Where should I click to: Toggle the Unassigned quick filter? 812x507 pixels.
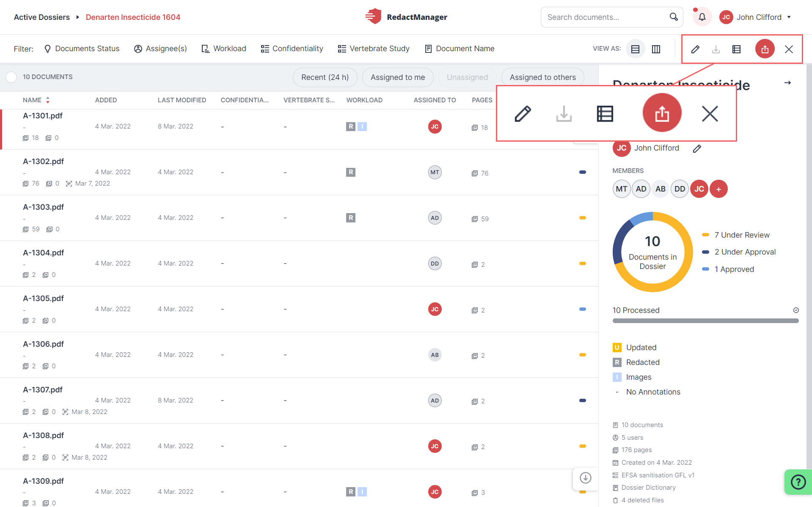467,77
